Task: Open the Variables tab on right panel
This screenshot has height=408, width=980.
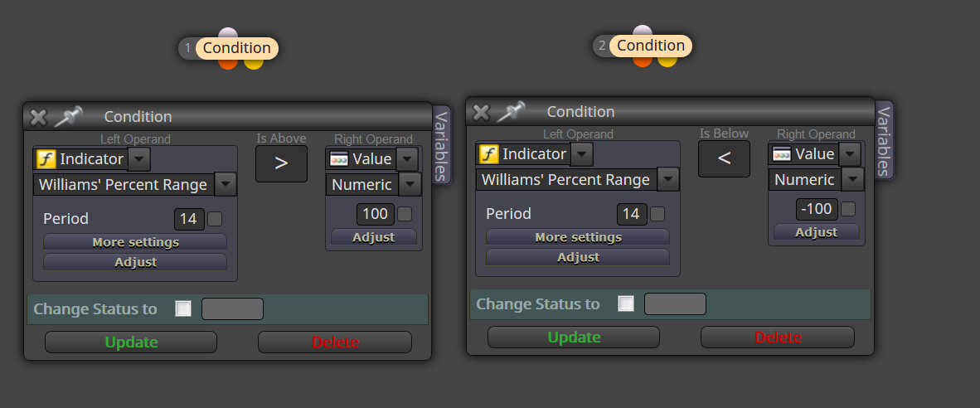Action: (884, 140)
